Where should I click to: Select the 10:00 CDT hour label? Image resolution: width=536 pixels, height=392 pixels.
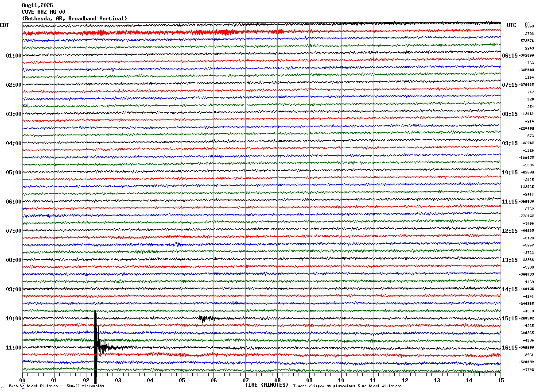14,319
